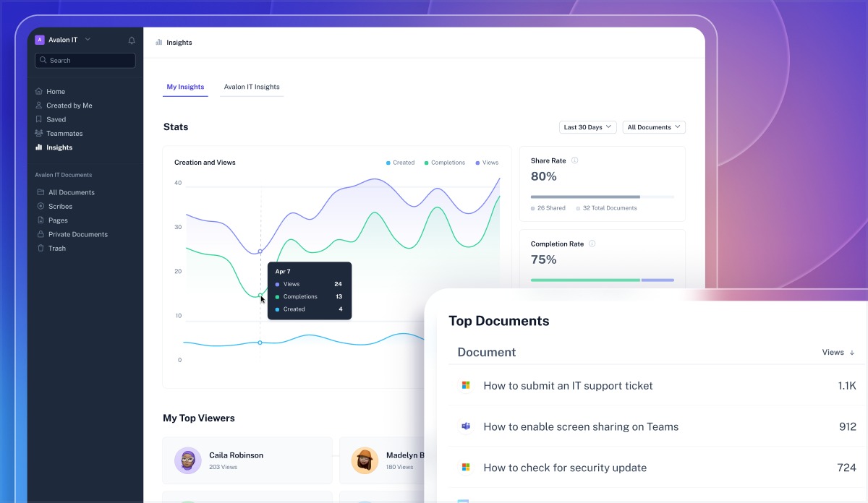Image resolution: width=868 pixels, height=503 pixels.
Task: Click the Scribes icon in sidebar
Action: [41, 206]
